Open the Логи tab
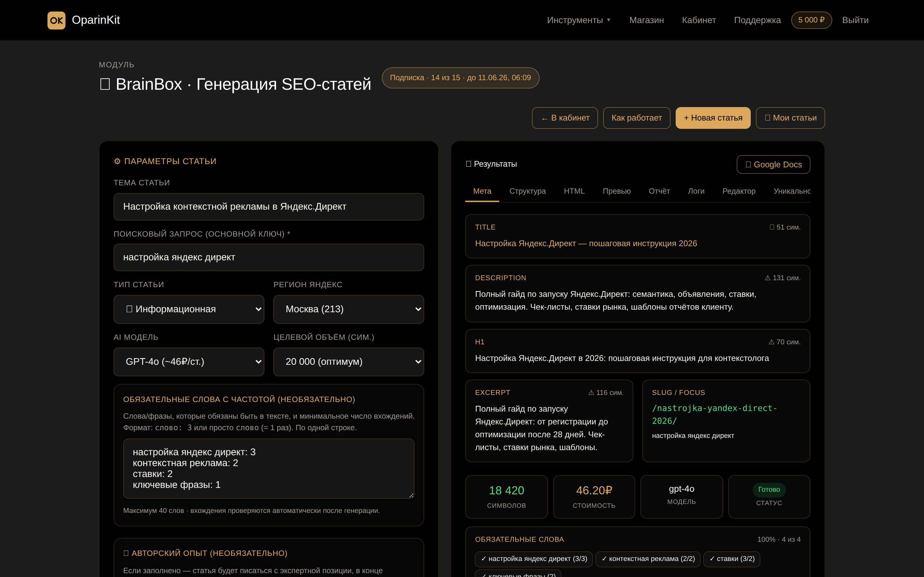 696,191
